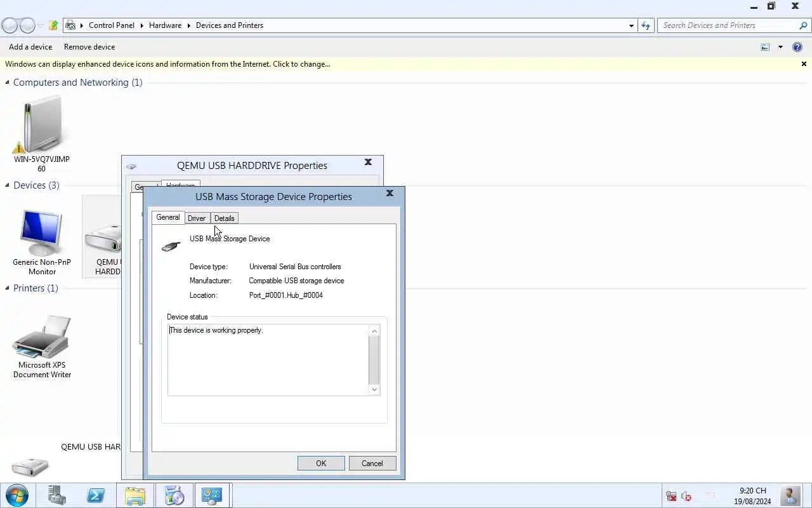812x508 pixels.
Task: Click the Change your view icon
Action: [x=765, y=47]
